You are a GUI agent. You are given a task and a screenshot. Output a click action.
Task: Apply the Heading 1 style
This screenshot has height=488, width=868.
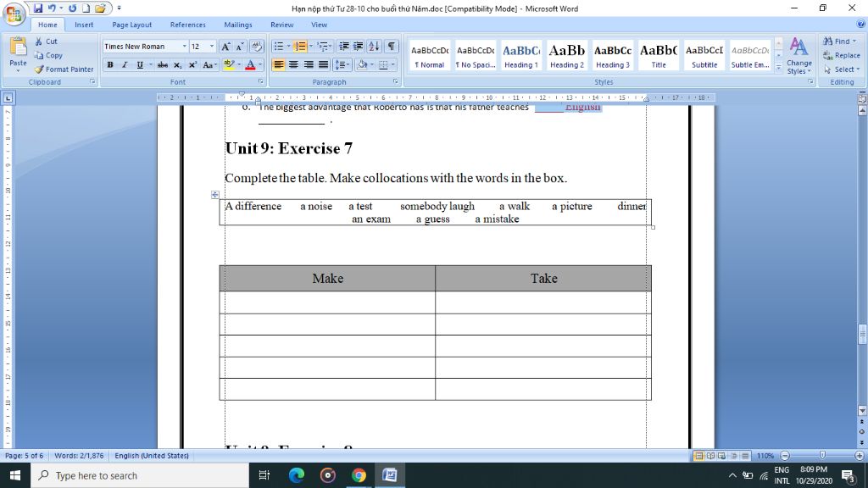click(521, 55)
